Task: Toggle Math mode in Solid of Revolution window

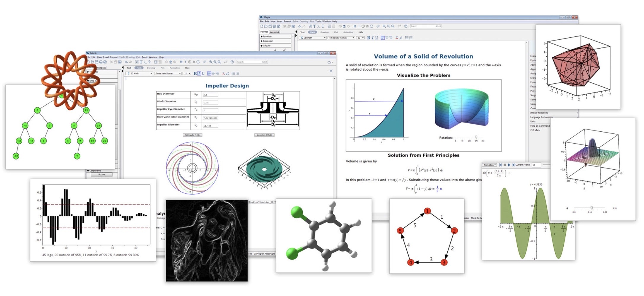Action: (x=313, y=32)
